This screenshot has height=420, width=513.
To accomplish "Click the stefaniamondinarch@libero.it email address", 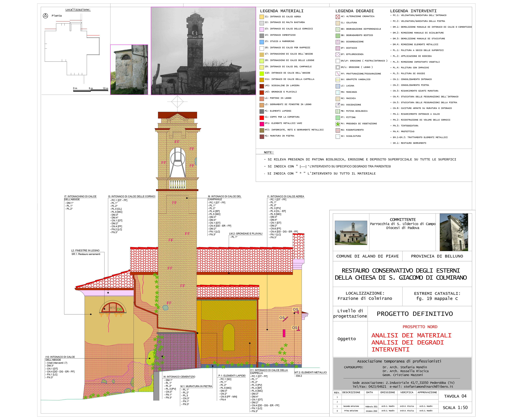I will pos(428,387).
